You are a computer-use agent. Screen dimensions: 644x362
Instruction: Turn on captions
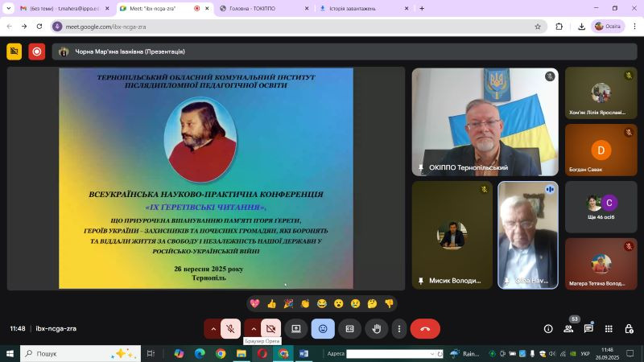tap(349, 328)
